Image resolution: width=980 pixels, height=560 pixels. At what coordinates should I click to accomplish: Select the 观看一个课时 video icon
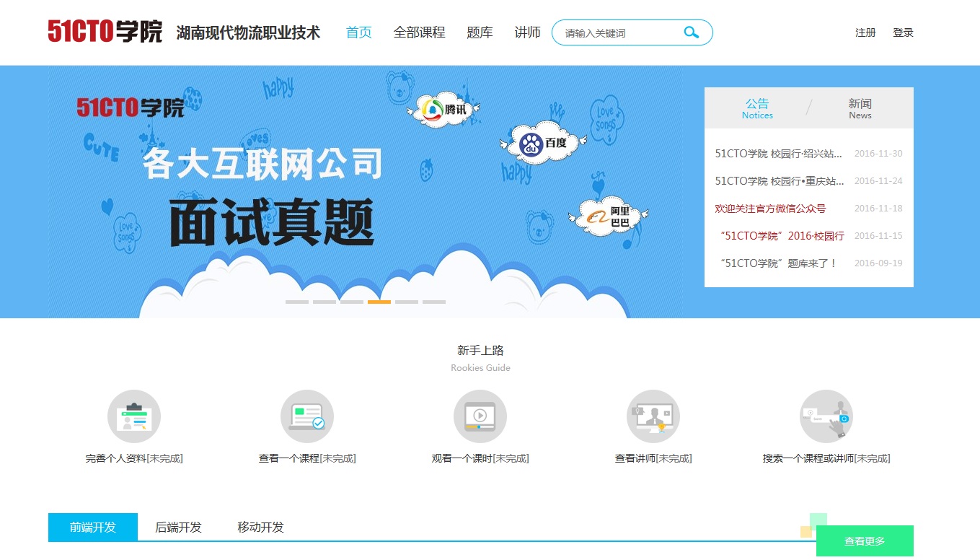(x=480, y=416)
